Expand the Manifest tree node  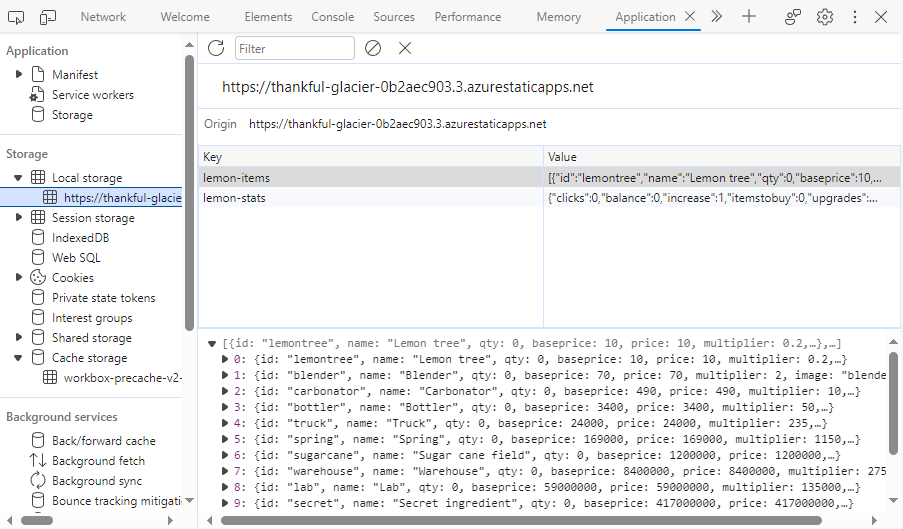pos(18,74)
